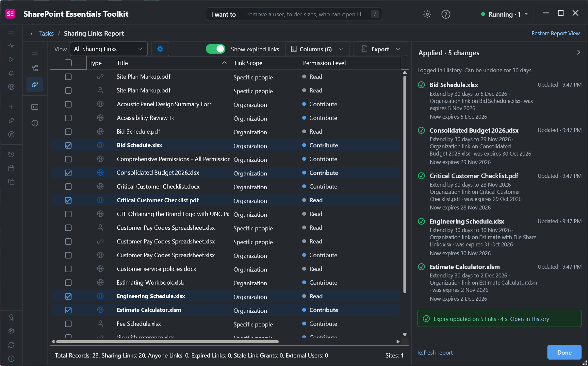Open the notifications bell icon

11,73
